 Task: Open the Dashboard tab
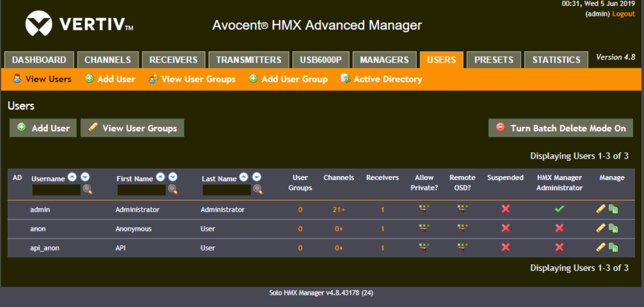(39, 60)
